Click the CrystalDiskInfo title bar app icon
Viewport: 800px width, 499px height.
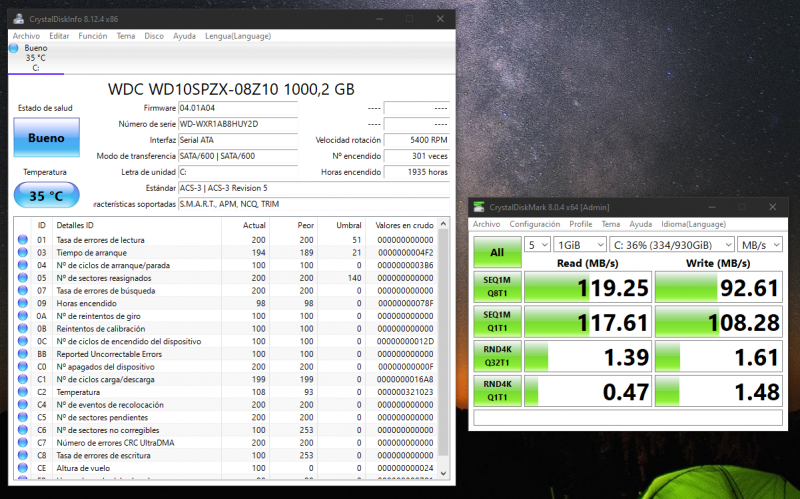[x=18, y=19]
